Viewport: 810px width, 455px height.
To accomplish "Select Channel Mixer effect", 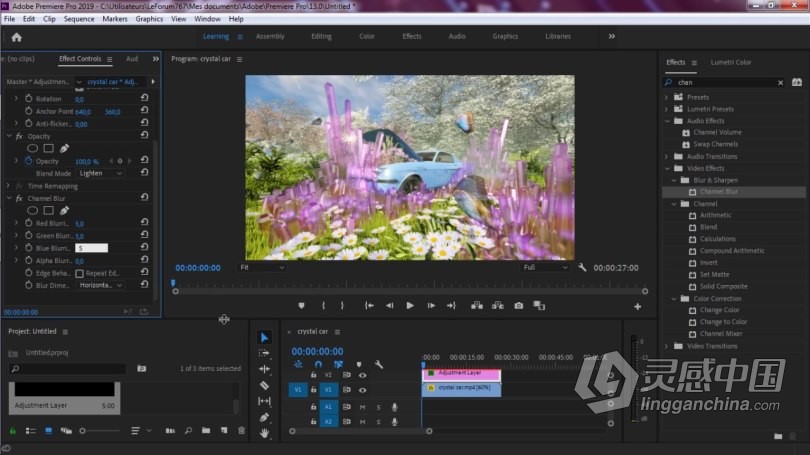I will click(x=721, y=334).
